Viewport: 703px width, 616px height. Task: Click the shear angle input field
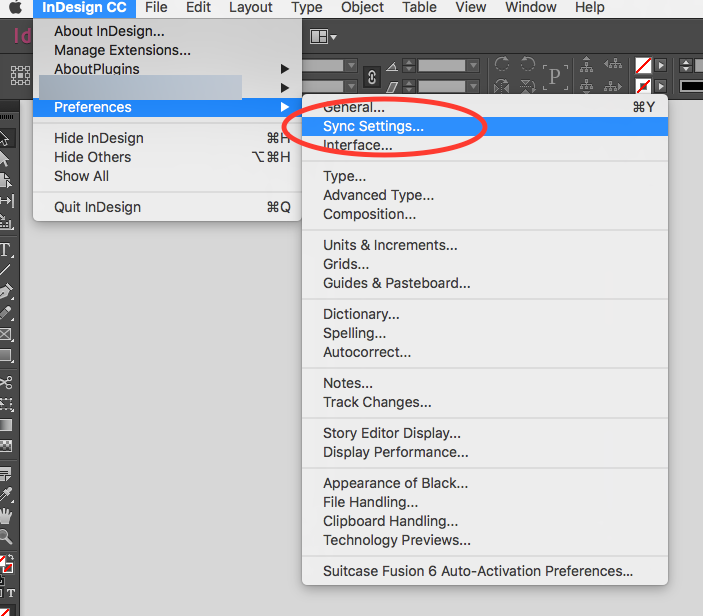tap(442, 86)
